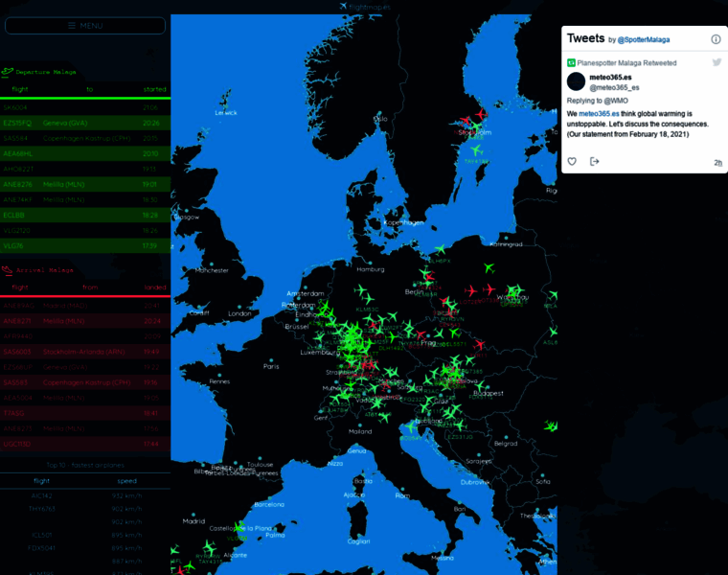Select the red plane labeled LOT336 near Warsaw
The image size is (728, 575).
[489, 289]
